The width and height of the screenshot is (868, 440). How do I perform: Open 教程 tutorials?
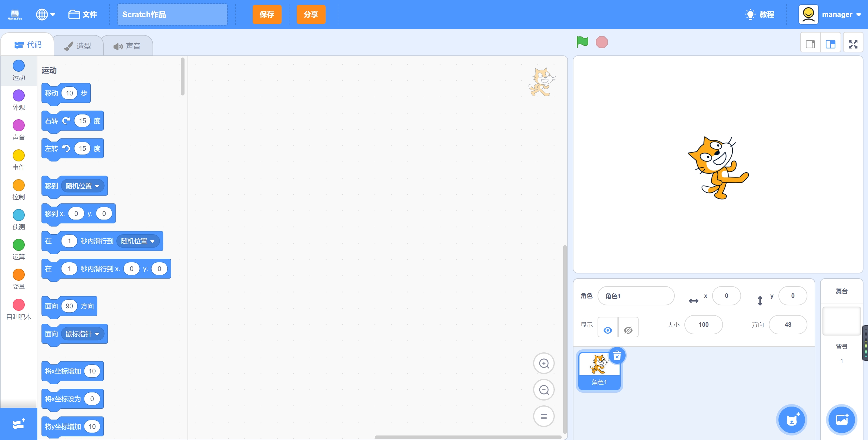click(x=760, y=14)
